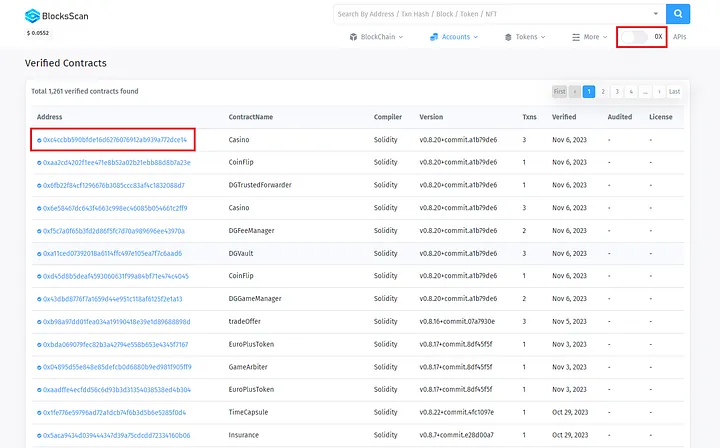The width and height of the screenshot is (720, 448).
Task: Click the Tokens stack icon
Action: click(x=507, y=37)
